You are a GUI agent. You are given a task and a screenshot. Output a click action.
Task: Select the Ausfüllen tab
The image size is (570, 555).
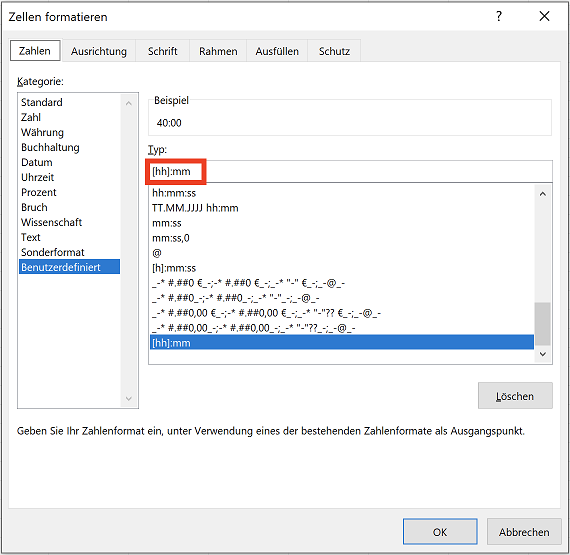[277, 51]
